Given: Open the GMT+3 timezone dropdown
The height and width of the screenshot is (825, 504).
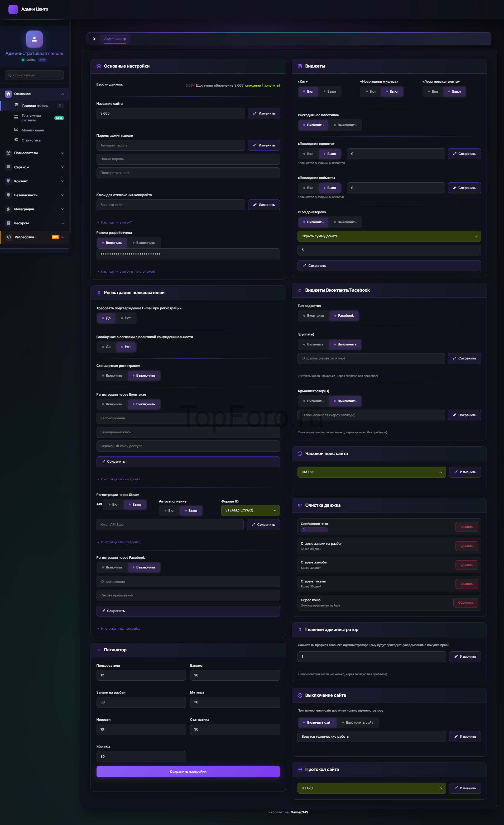Looking at the screenshot, I should (372, 472).
